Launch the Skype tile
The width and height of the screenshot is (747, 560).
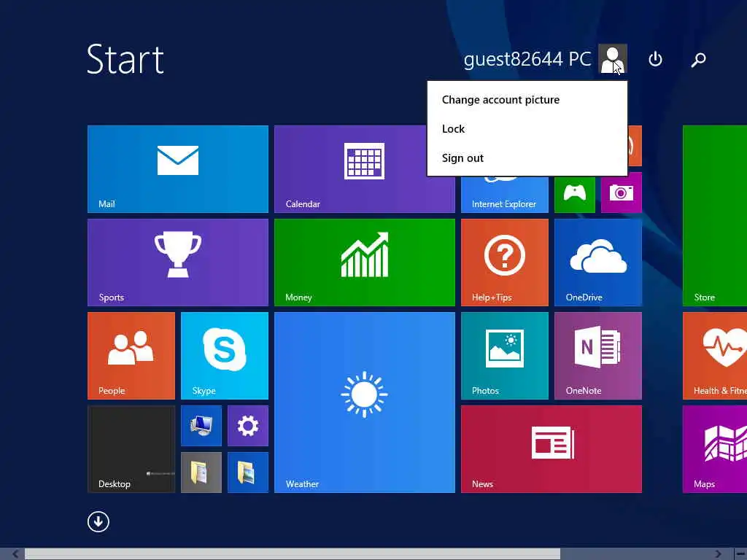(x=225, y=356)
